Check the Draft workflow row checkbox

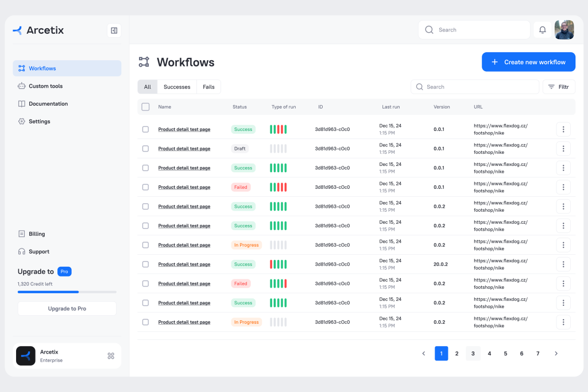click(145, 149)
